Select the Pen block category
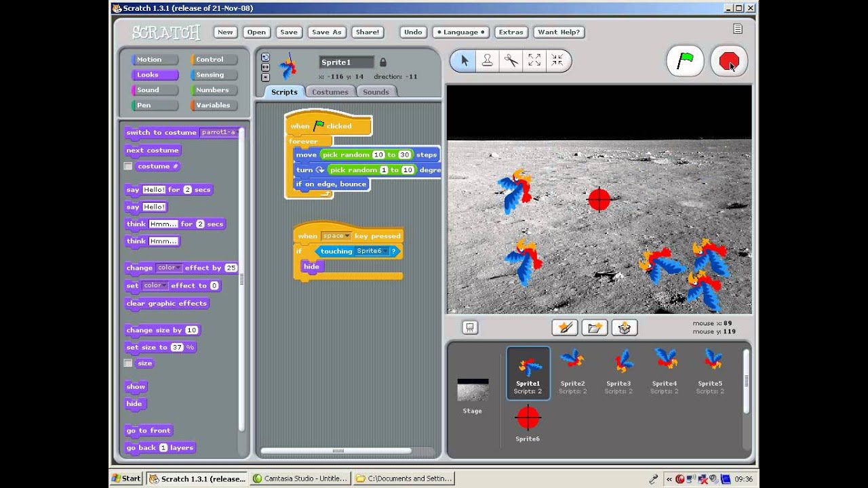The image size is (868, 488). click(155, 105)
